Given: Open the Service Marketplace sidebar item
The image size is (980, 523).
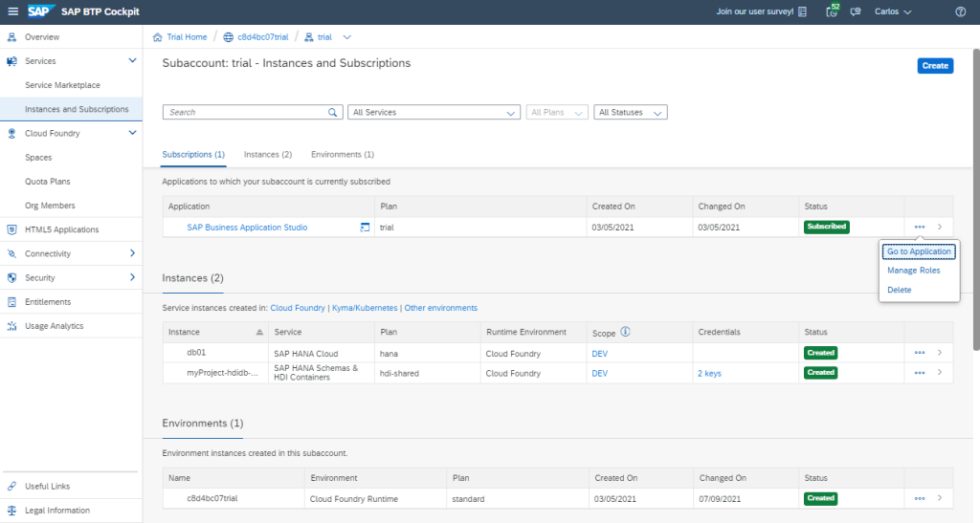Looking at the screenshot, I should tap(62, 85).
